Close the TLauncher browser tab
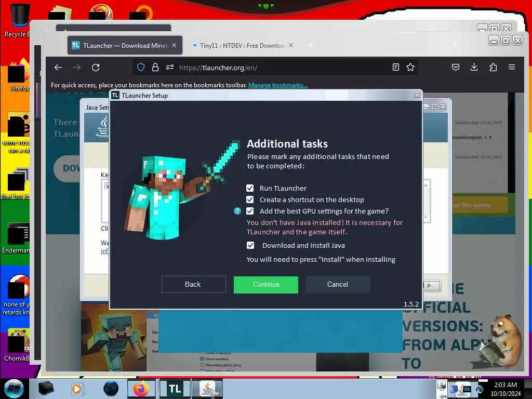This screenshot has height=399, width=532. click(x=174, y=45)
